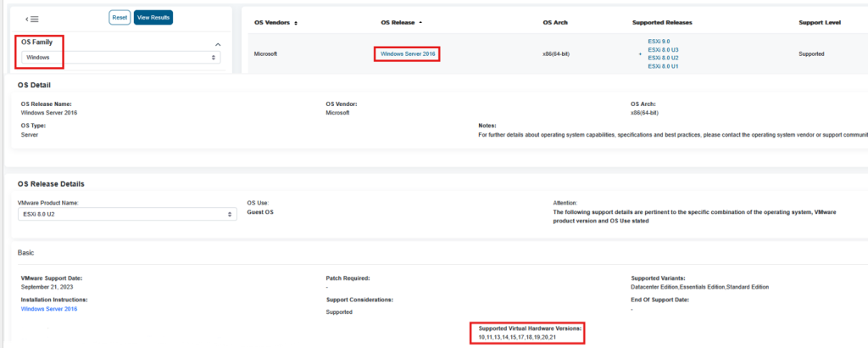
Task: Click the OS Release sort arrow
Action: coord(421,22)
